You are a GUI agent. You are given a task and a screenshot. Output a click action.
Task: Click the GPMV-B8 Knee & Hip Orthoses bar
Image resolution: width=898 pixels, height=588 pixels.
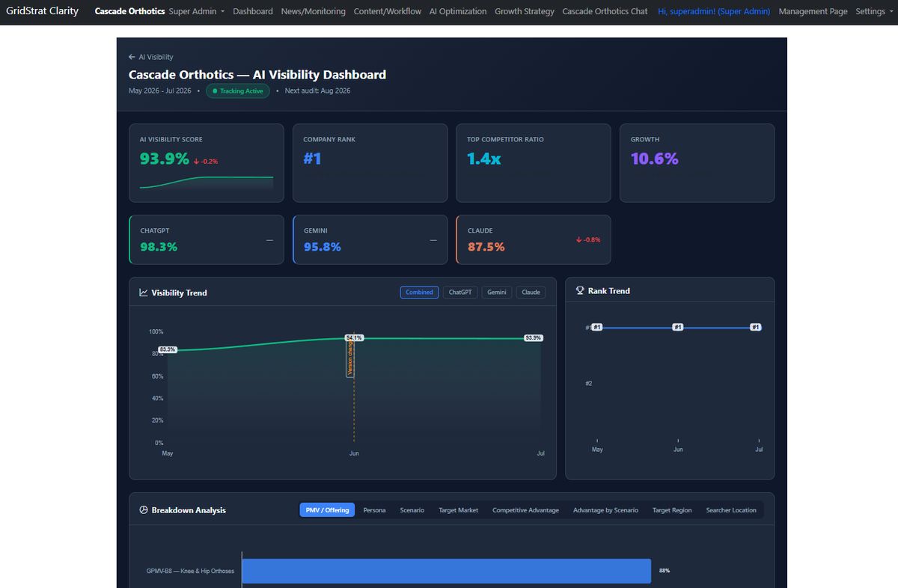pyautogui.click(x=446, y=571)
